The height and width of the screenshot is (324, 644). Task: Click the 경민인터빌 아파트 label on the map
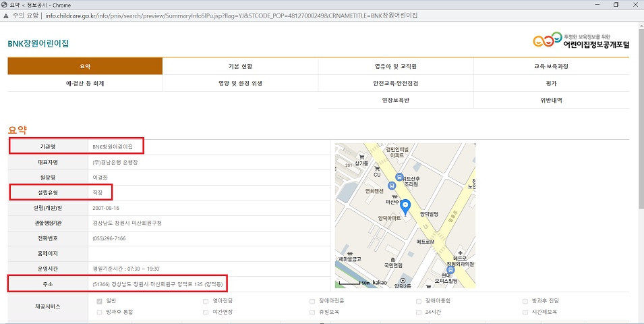(x=397, y=153)
